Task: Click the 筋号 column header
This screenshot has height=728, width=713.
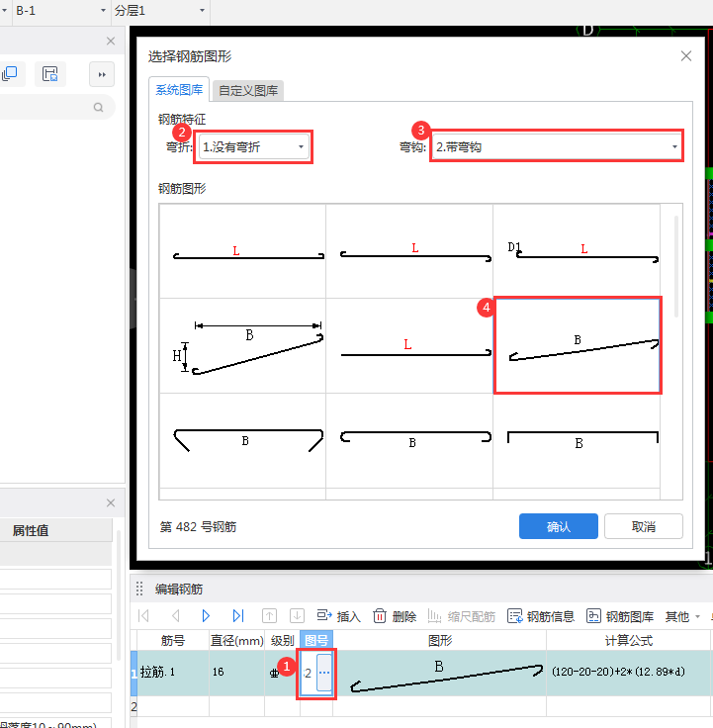Action: (x=173, y=640)
